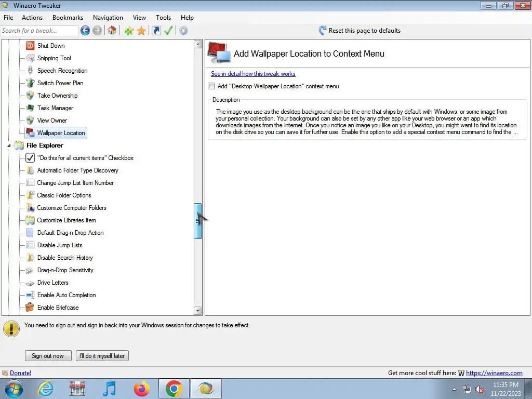Click the Classic Folder Options icon

30,195
